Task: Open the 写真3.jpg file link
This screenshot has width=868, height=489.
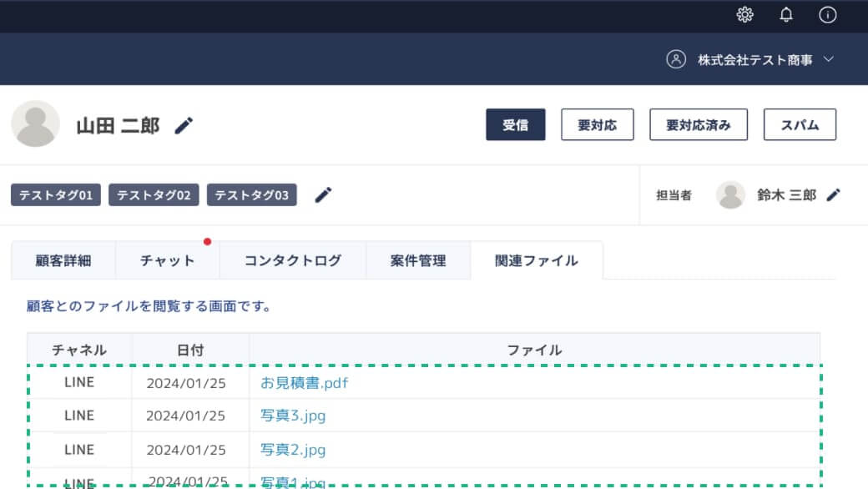Action: point(293,416)
